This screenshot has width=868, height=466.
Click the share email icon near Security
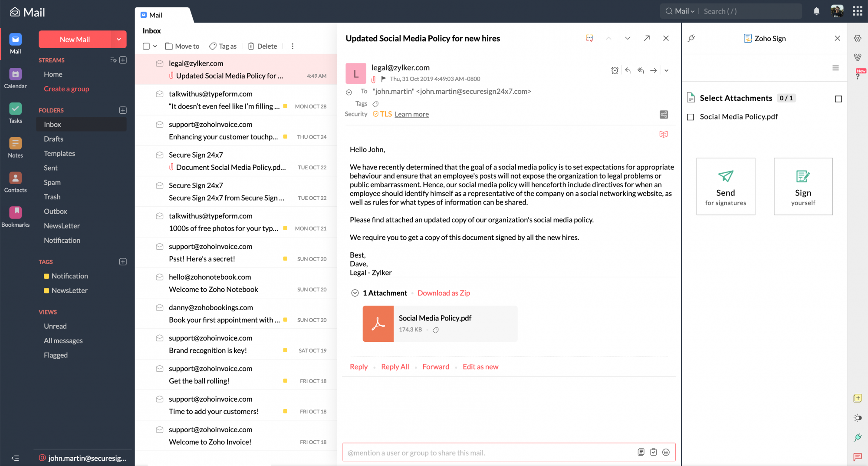point(664,115)
